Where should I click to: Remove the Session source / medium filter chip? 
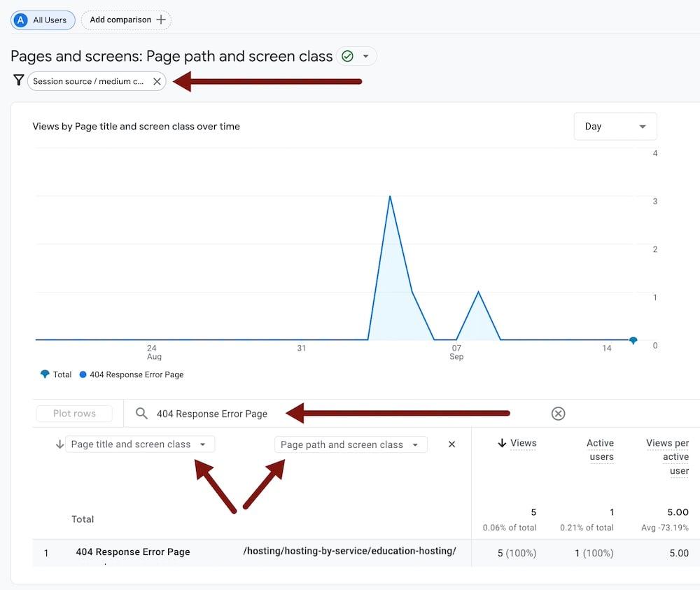coord(157,81)
